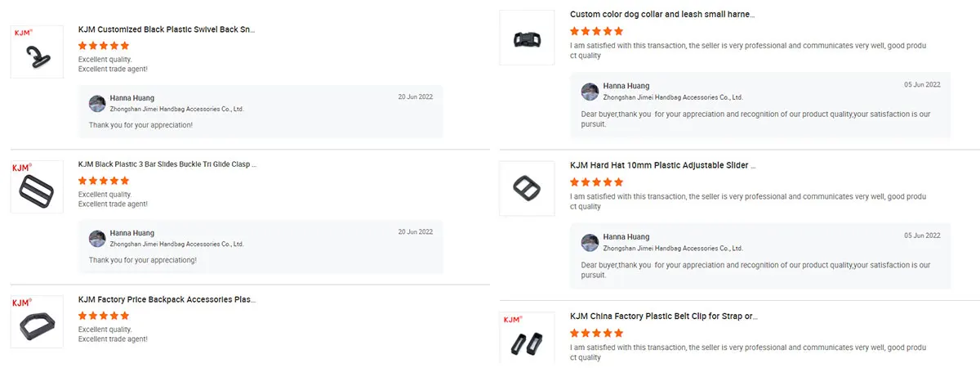Screen dimensions: 980x368
Task: Open the KJM Customized Black Plastic Swivel title
Action: click(x=167, y=29)
